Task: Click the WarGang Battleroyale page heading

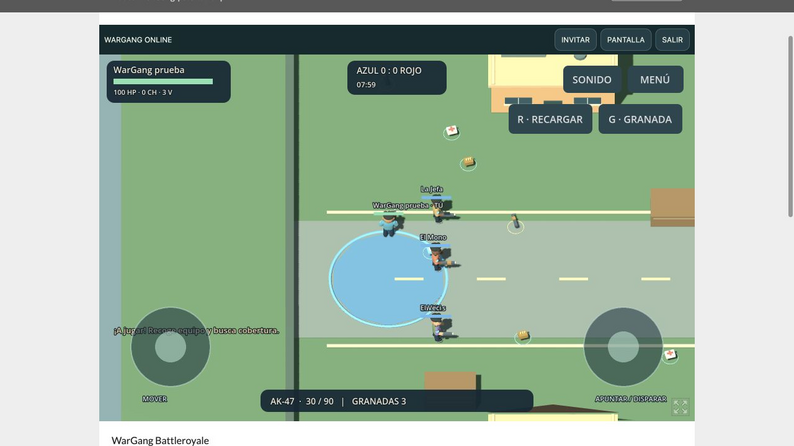Action: click(160, 440)
